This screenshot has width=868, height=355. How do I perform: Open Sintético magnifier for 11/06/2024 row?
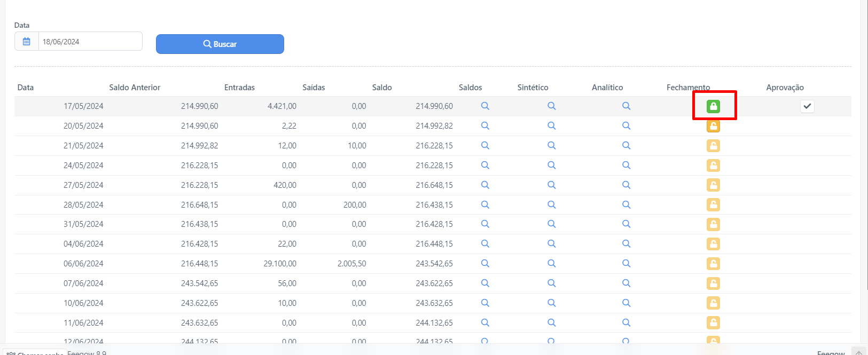[x=552, y=322]
